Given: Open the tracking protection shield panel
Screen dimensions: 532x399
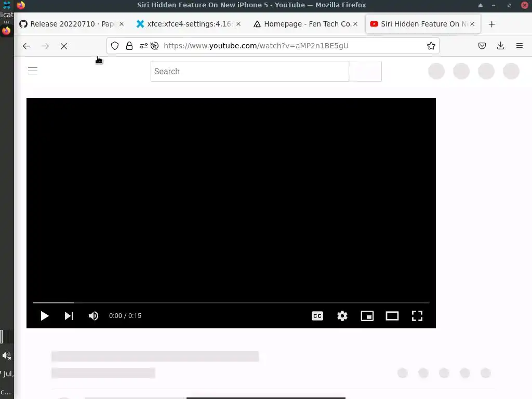Looking at the screenshot, I should [x=115, y=46].
